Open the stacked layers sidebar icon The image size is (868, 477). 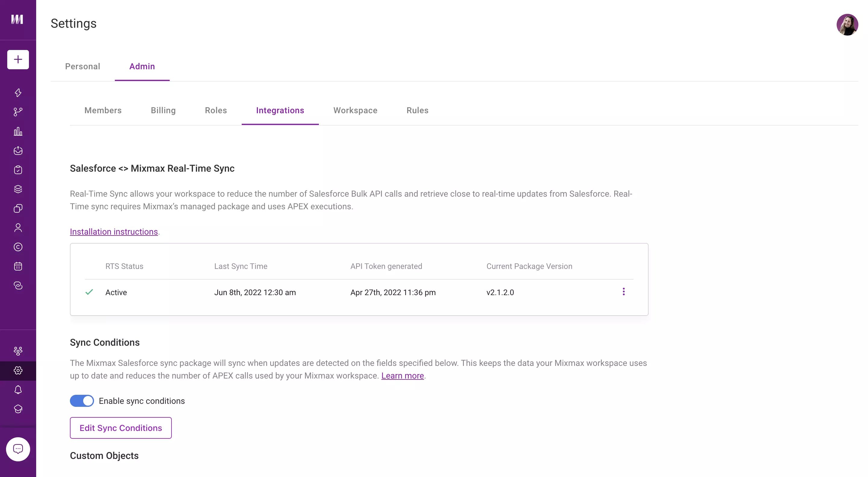tap(18, 189)
